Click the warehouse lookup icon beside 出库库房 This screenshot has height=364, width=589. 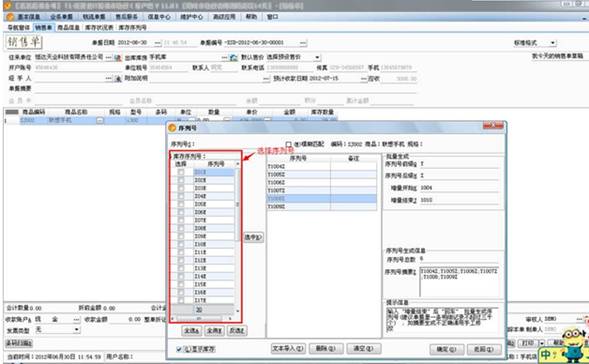coord(234,58)
